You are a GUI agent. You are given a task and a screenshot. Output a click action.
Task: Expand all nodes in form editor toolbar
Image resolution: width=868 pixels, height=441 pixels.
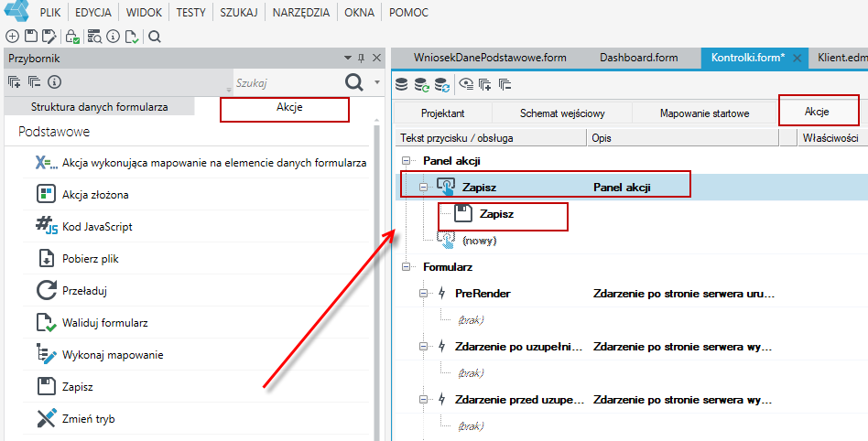(x=485, y=84)
